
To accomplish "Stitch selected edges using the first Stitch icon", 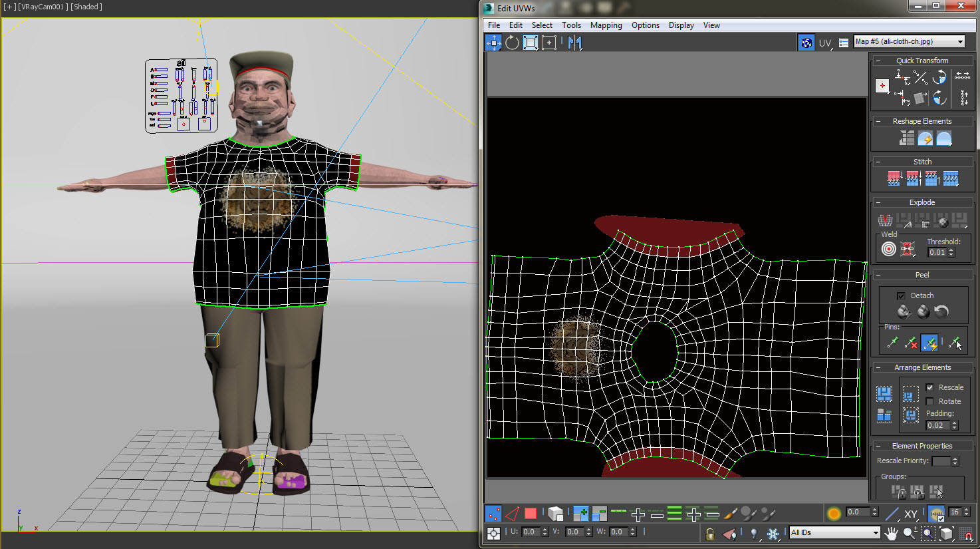I will pos(894,178).
